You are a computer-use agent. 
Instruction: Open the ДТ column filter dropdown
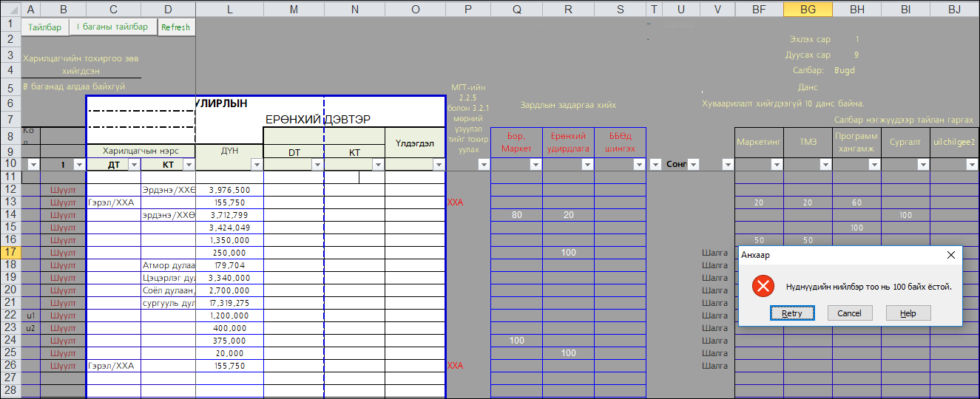pyautogui.click(x=134, y=165)
